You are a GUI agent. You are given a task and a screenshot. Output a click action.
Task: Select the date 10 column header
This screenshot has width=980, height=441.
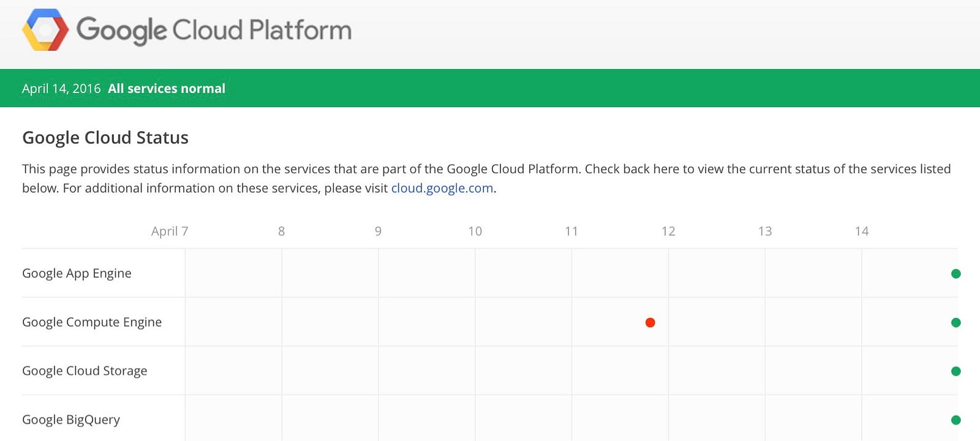(475, 232)
